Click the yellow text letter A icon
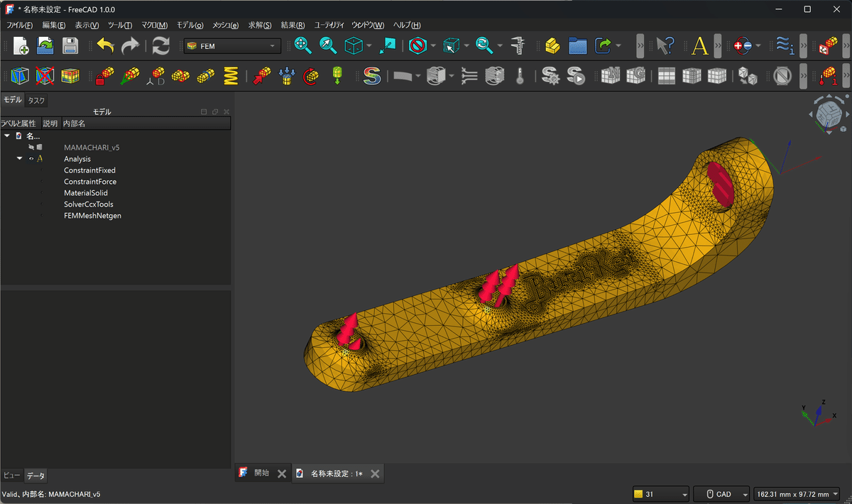 click(x=700, y=46)
